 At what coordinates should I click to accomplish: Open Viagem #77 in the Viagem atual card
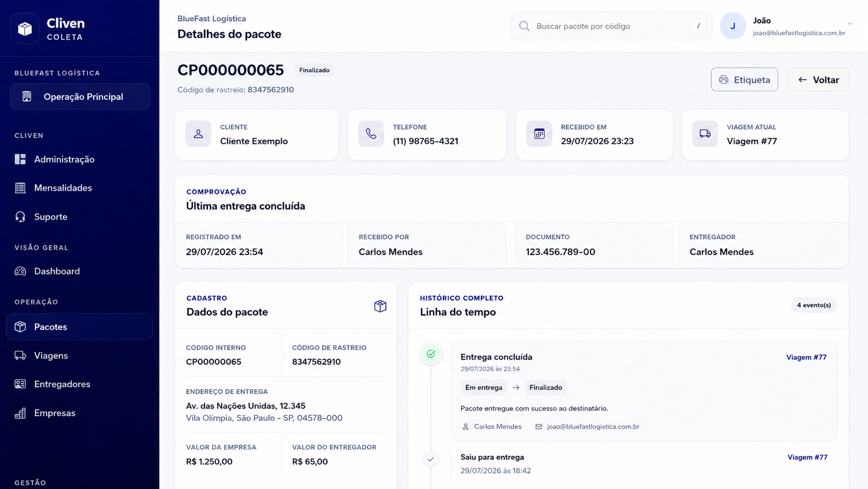752,141
